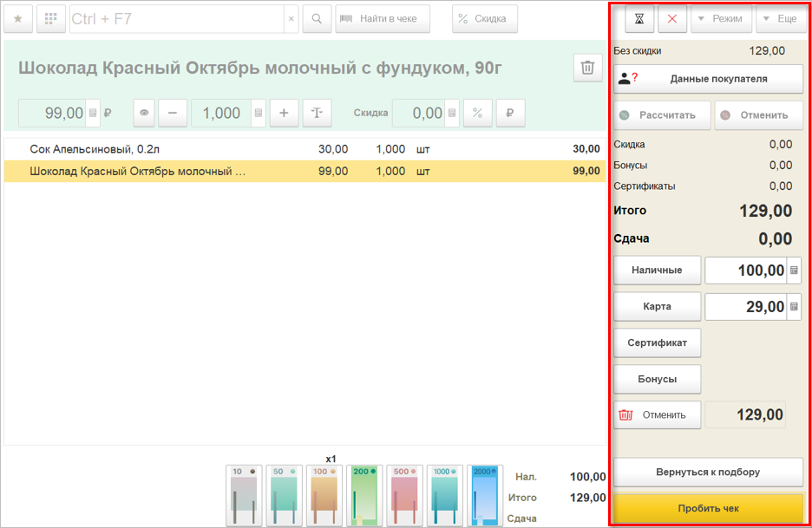Open calculator for item quantity field
Image resolution: width=812 pixels, height=528 pixels.
coord(259,113)
